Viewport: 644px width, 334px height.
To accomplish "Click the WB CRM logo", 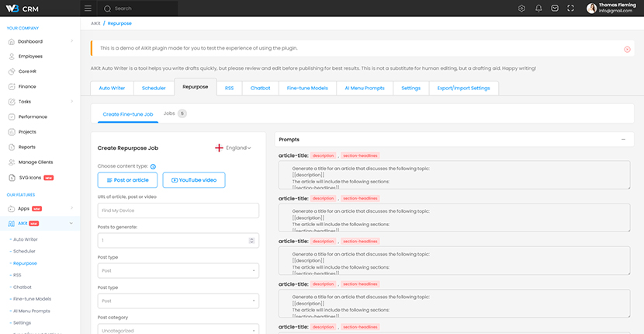I will tap(23, 9).
